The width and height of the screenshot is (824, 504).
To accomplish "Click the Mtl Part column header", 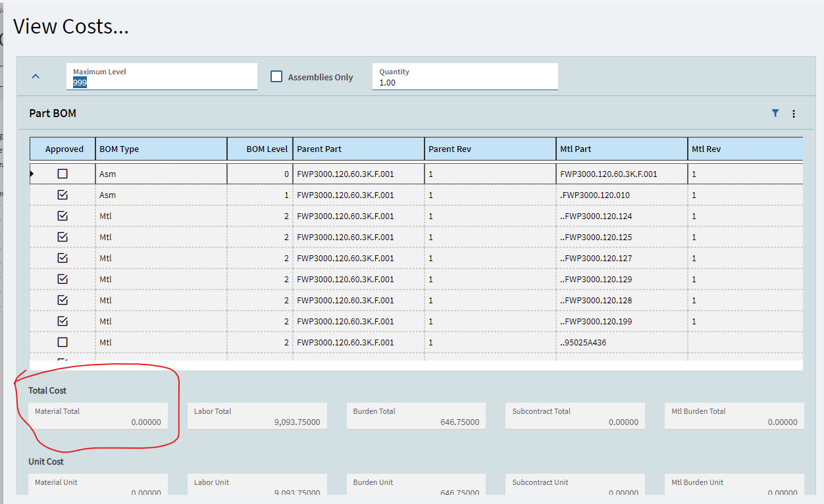I will coord(621,149).
